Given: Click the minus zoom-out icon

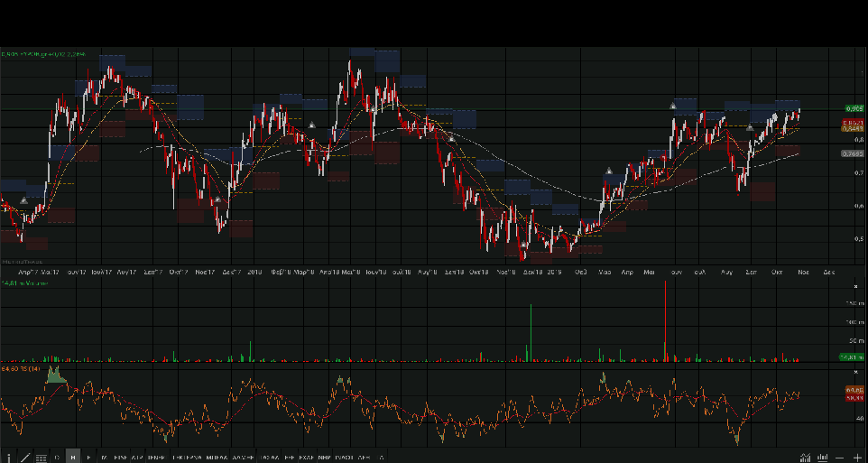Looking at the screenshot, I should [841, 458].
